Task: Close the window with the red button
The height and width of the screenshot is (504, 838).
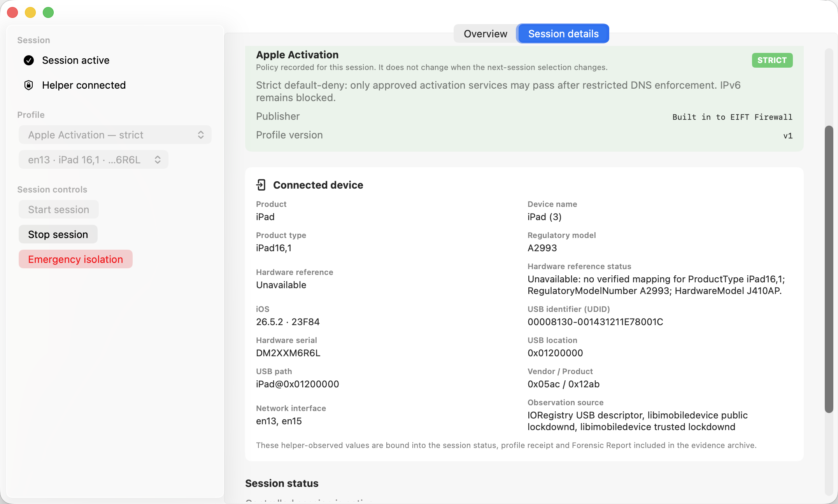Action: pyautogui.click(x=12, y=12)
